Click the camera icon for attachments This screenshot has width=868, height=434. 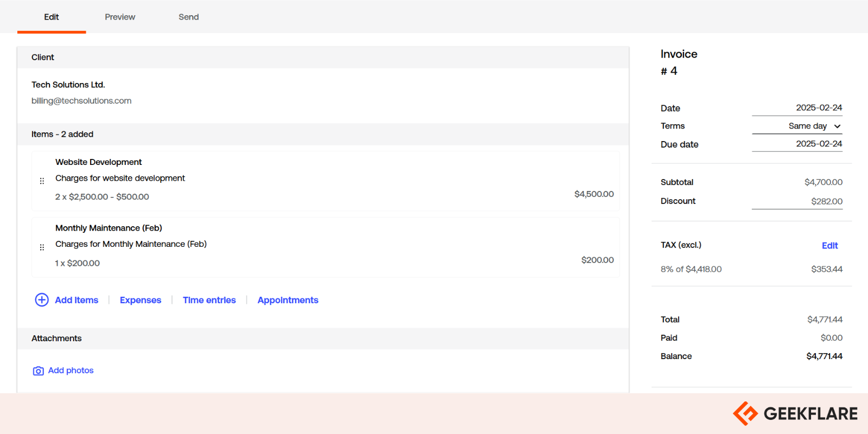coord(38,371)
